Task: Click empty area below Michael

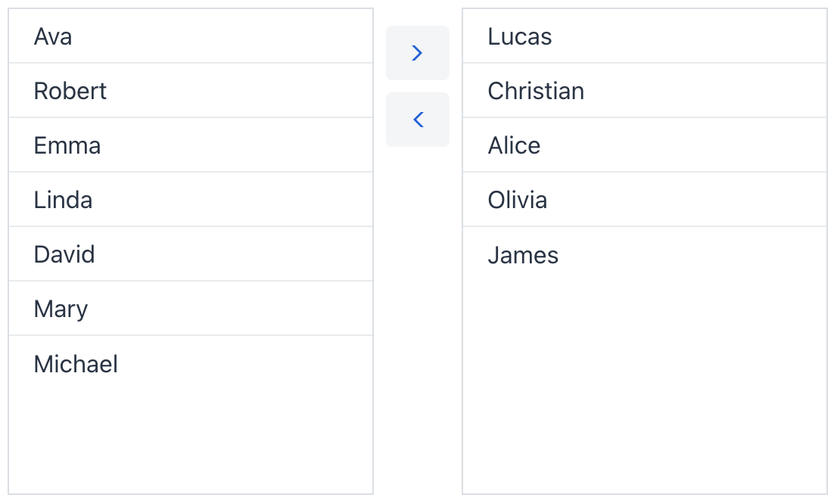Action: pos(191,439)
